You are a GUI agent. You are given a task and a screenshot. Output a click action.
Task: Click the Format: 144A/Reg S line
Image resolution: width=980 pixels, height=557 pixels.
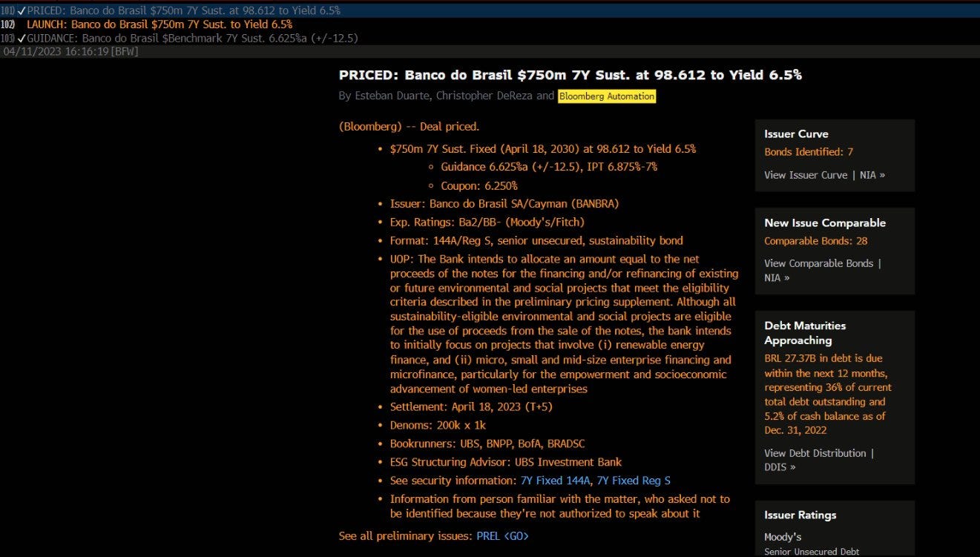click(536, 240)
